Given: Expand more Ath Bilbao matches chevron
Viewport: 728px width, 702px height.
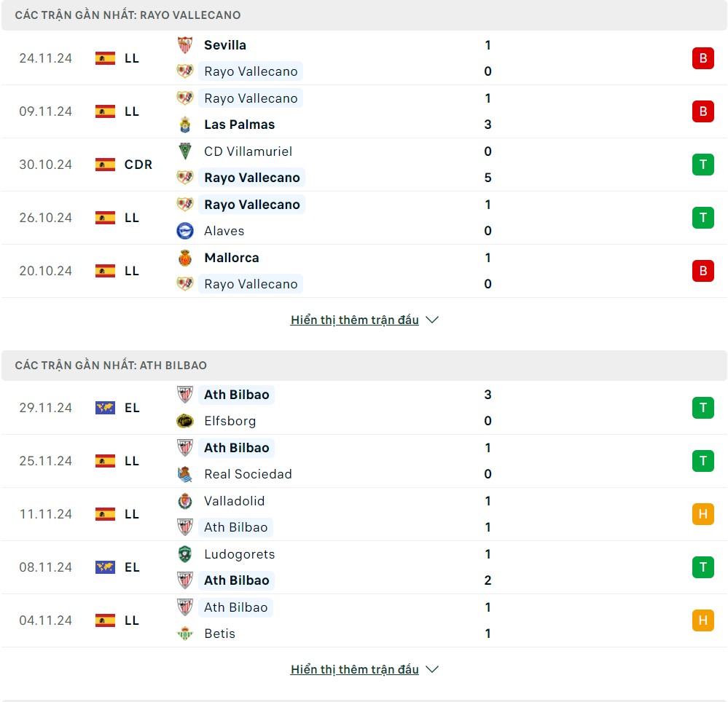Looking at the screenshot, I should (432, 669).
